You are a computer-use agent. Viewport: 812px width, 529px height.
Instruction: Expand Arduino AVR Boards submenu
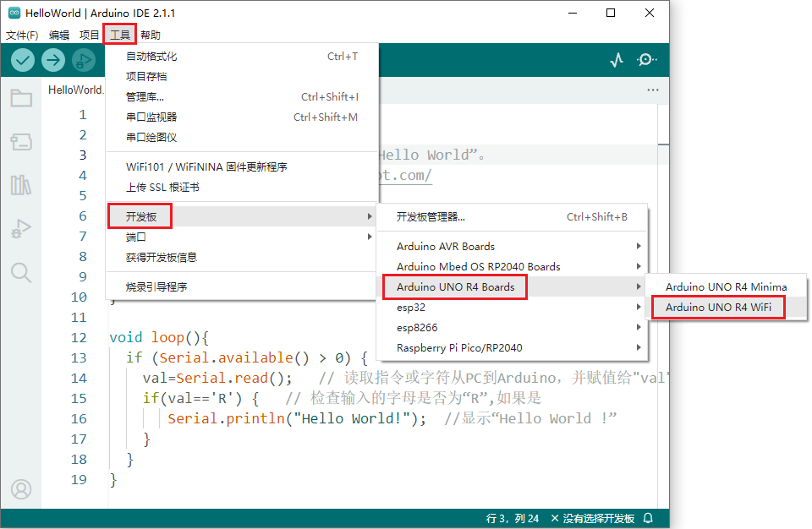click(x=512, y=247)
